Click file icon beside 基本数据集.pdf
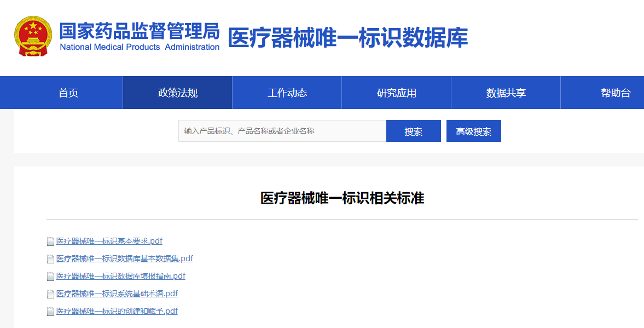 click(x=50, y=259)
